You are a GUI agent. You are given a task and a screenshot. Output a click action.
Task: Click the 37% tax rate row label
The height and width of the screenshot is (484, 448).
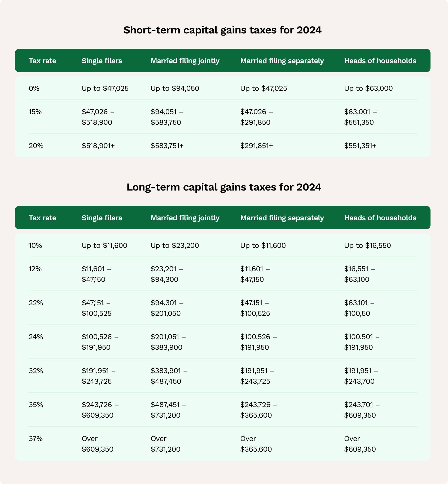pyautogui.click(x=36, y=439)
